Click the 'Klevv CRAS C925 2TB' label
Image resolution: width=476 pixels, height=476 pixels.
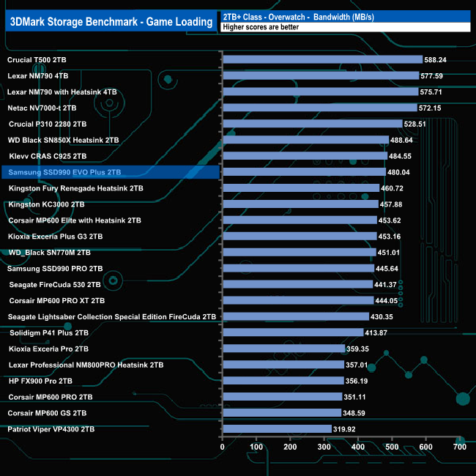point(48,156)
